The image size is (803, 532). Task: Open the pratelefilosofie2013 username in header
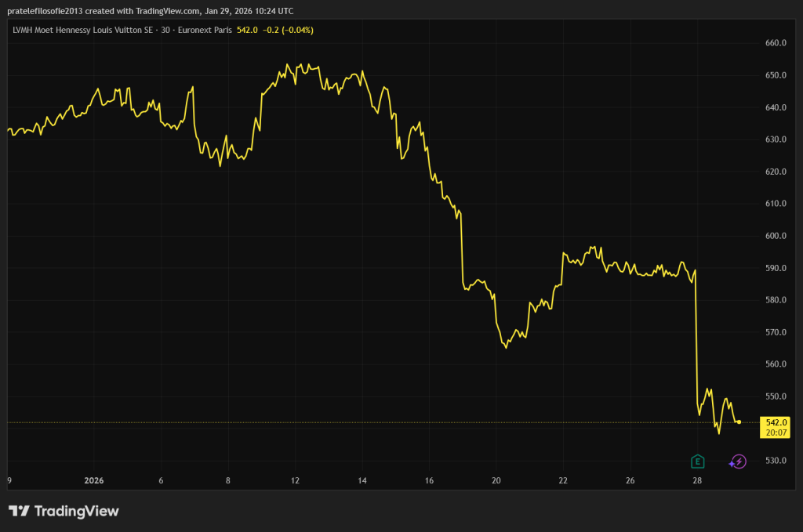pos(50,11)
